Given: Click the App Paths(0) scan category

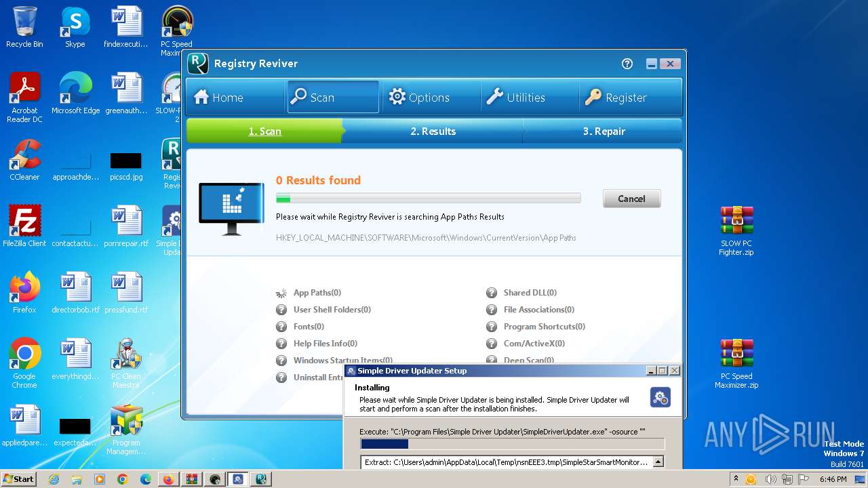Looking at the screenshot, I should pyautogui.click(x=317, y=293).
